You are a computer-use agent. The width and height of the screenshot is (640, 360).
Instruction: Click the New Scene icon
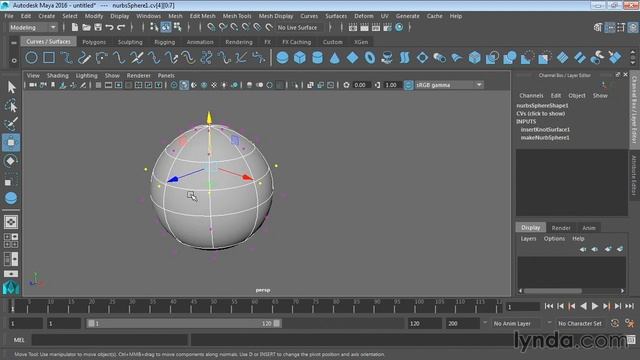coord(75,27)
